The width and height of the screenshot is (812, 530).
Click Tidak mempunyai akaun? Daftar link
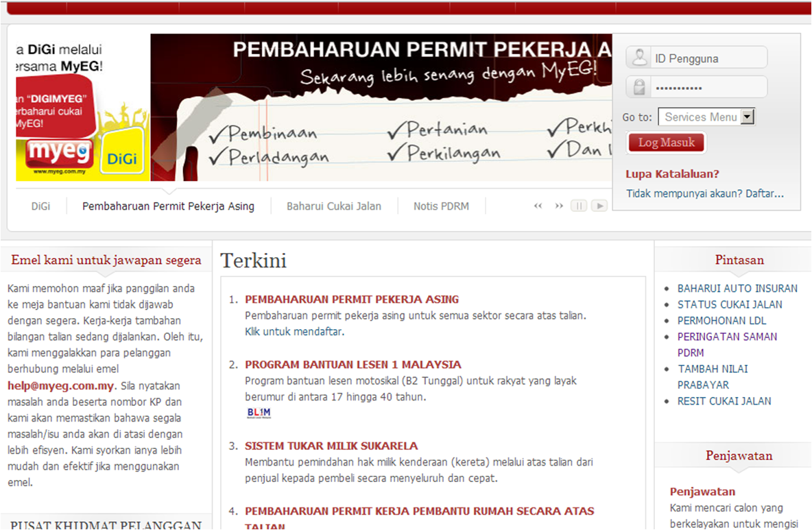(x=705, y=193)
